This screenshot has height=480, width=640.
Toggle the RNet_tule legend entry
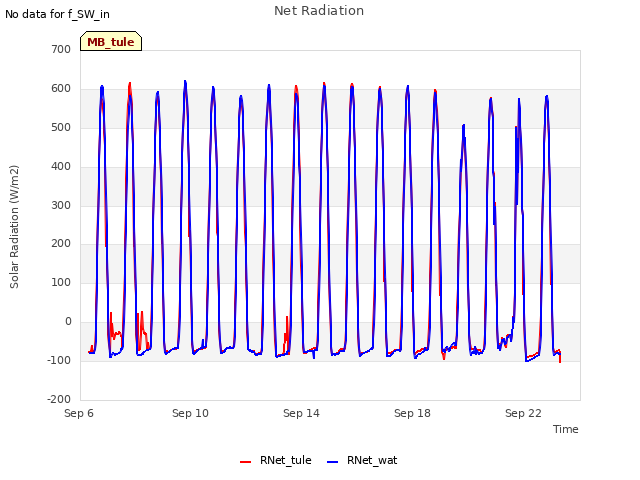pos(276,460)
